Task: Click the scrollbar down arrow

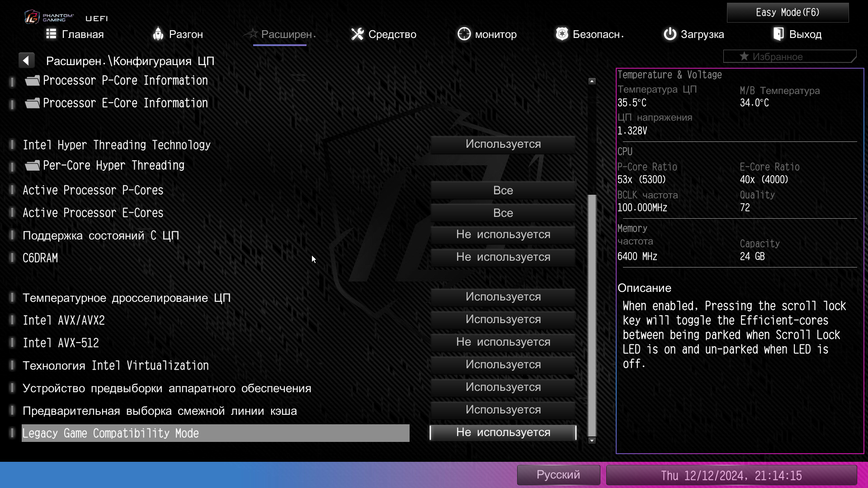Action: coord(592,441)
